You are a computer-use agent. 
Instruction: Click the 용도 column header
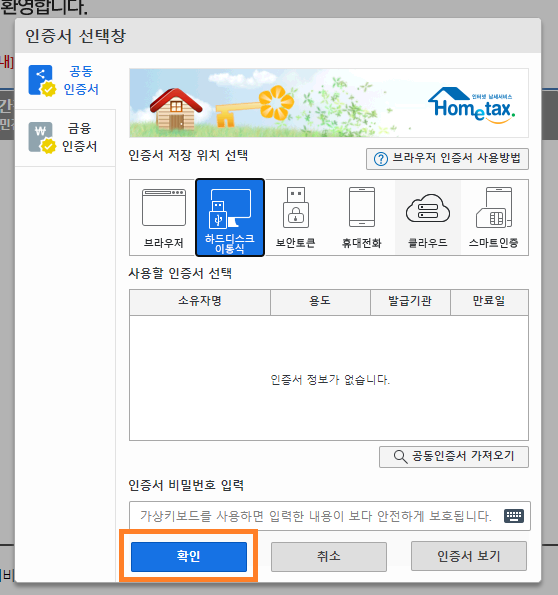pos(320,302)
